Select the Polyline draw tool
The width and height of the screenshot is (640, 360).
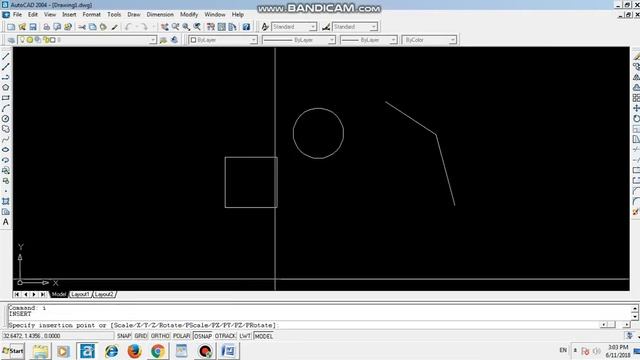coord(6,77)
